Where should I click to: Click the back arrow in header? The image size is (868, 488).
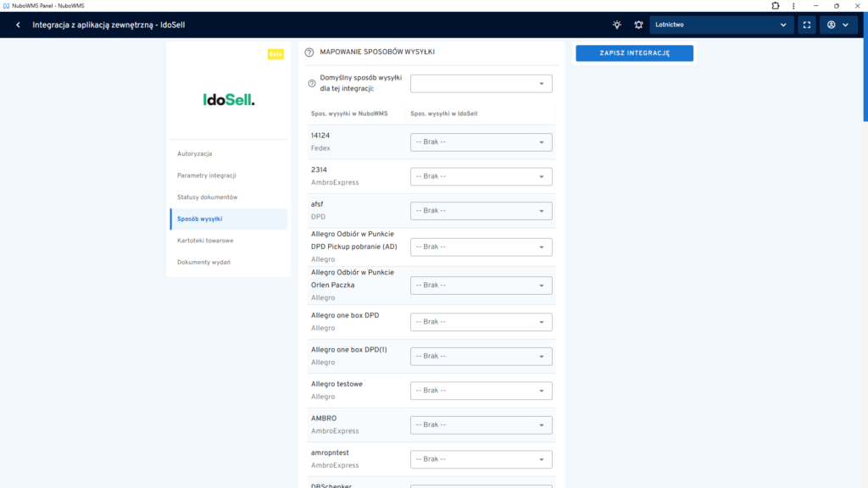tap(18, 25)
